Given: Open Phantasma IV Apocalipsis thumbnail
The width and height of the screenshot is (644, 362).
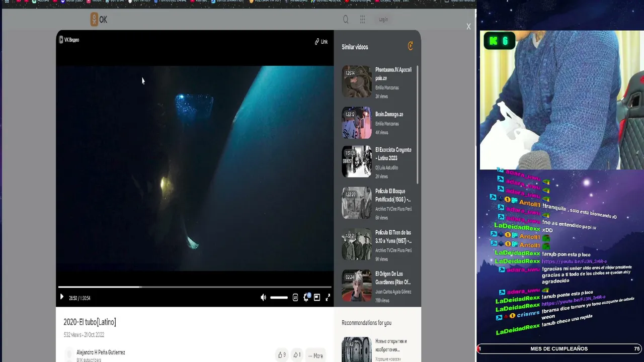Looking at the screenshot, I should coord(357,81).
